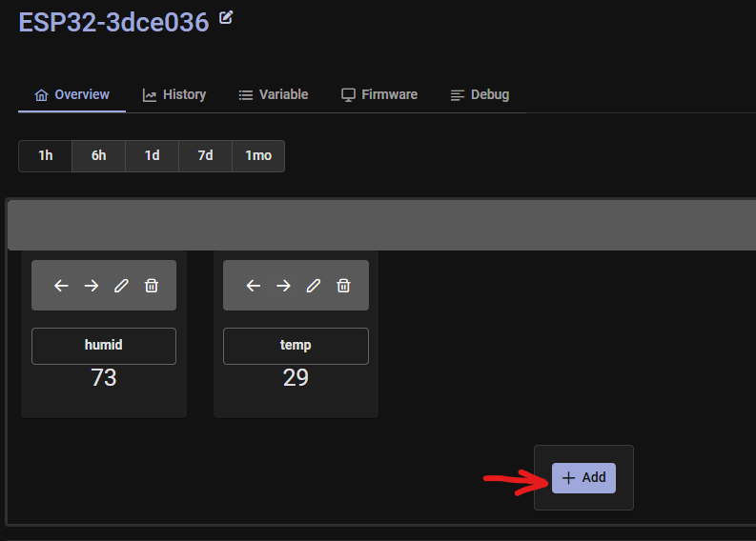Delete the temp widget
Viewport: 756px width, 541px height.
[343, 286]
